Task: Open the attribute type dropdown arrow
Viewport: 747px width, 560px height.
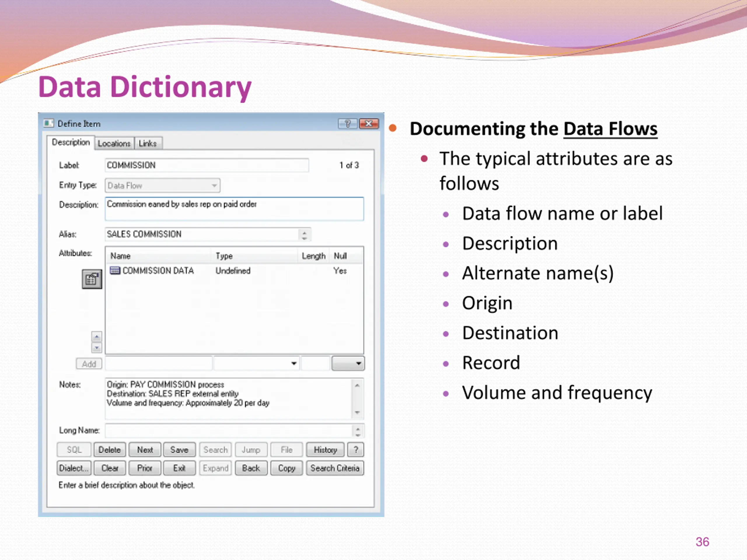Action: point(294,363)
